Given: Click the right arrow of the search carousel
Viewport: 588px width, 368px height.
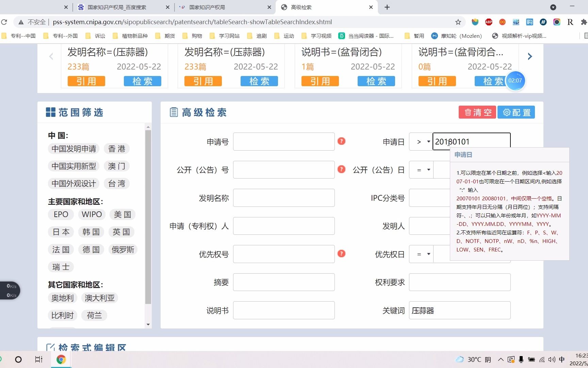Looking at the screenshot, I should coord(530,56).
